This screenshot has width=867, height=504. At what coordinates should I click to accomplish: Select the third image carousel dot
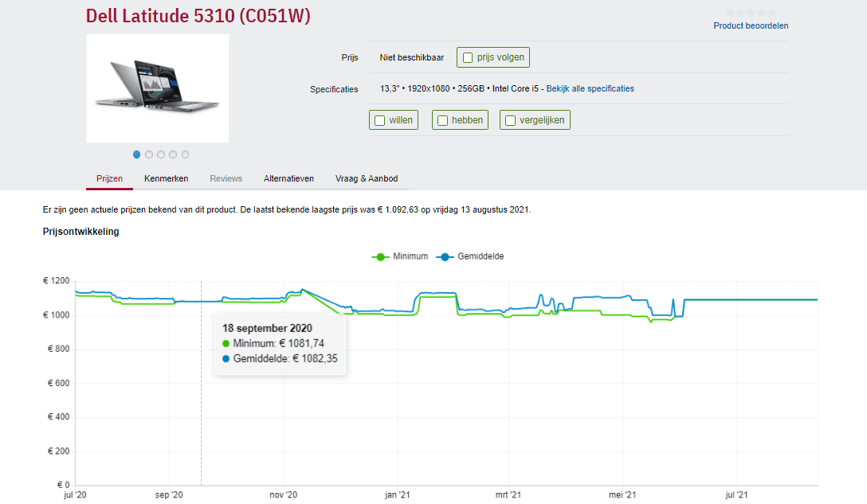[x=161, y=154]
